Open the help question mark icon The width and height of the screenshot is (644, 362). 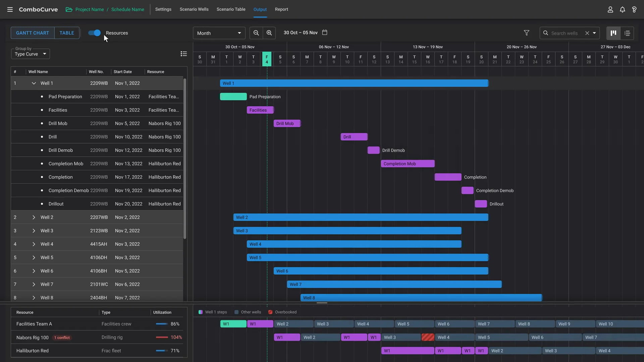[634, 9]
